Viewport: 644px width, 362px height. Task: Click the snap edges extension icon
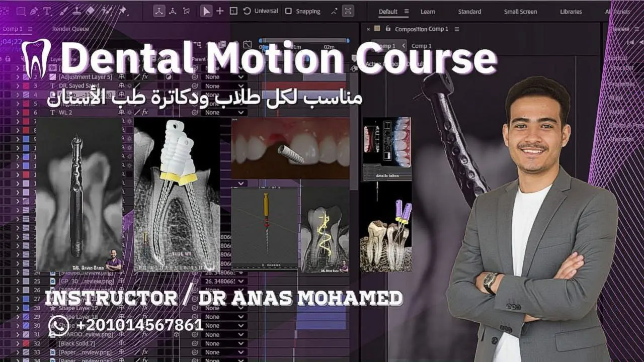[334, 11]
